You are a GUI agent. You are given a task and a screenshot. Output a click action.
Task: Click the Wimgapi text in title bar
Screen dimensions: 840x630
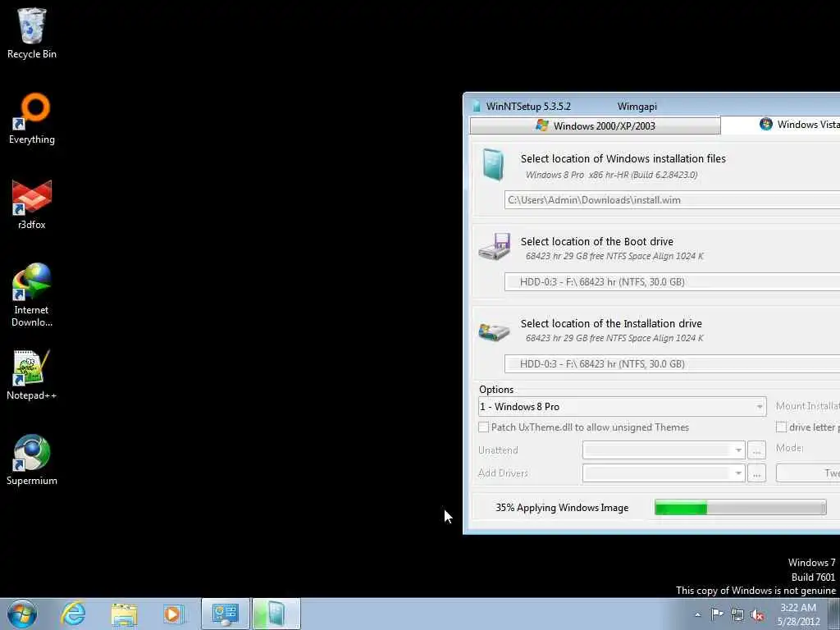point(637,106)
